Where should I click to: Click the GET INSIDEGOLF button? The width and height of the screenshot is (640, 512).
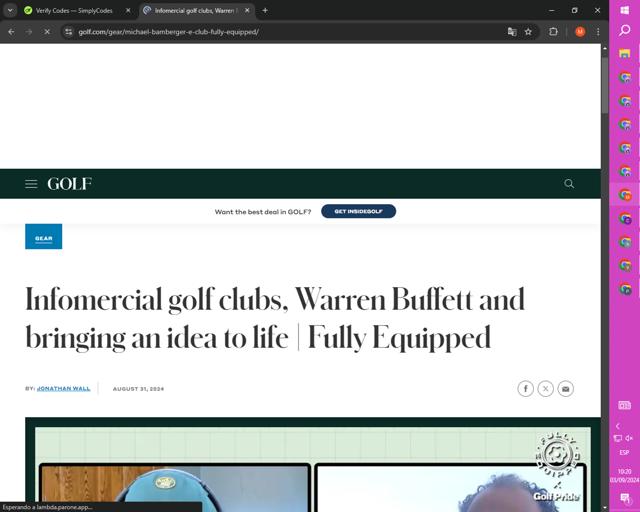coord(358,211)
